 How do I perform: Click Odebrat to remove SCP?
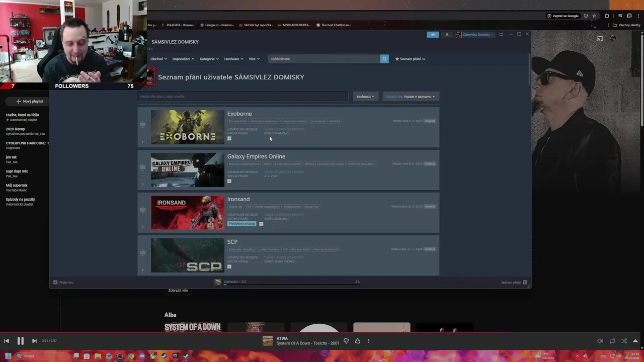pyautogui.click(x=430, y=249)
